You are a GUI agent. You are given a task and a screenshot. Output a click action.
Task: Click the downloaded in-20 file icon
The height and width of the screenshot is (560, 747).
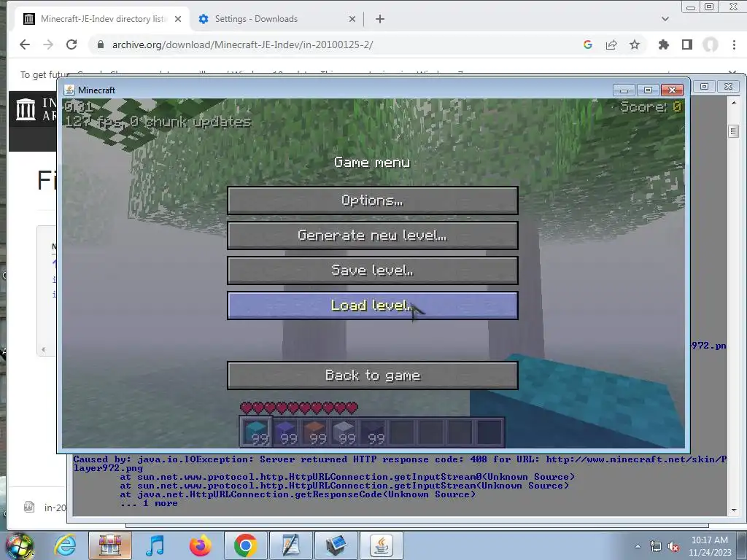(x=29, y=507)
